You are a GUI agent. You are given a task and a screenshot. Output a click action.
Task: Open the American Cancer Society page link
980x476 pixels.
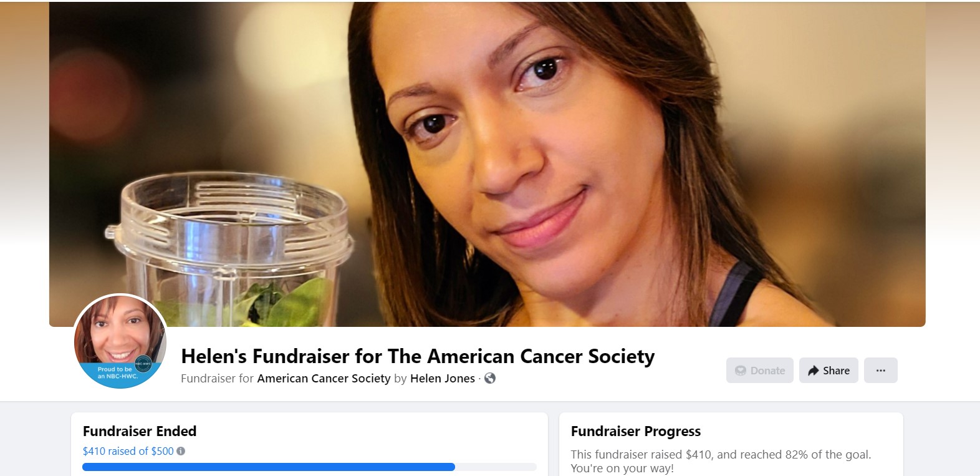coord(324,378)
